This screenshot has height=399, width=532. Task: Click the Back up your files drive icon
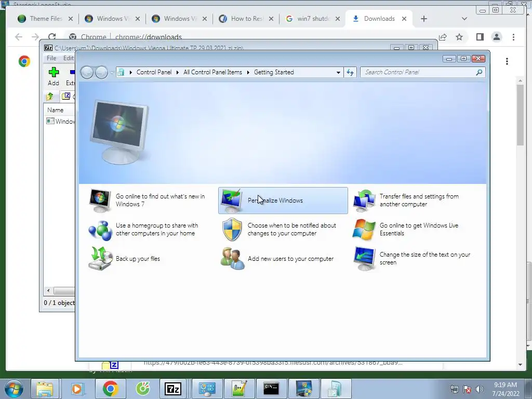(x=100, y=259)
